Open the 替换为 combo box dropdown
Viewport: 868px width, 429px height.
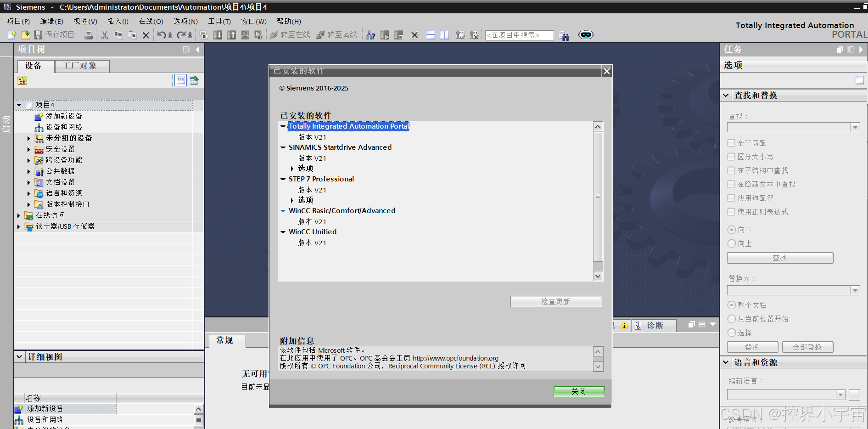tap(855, 290)
